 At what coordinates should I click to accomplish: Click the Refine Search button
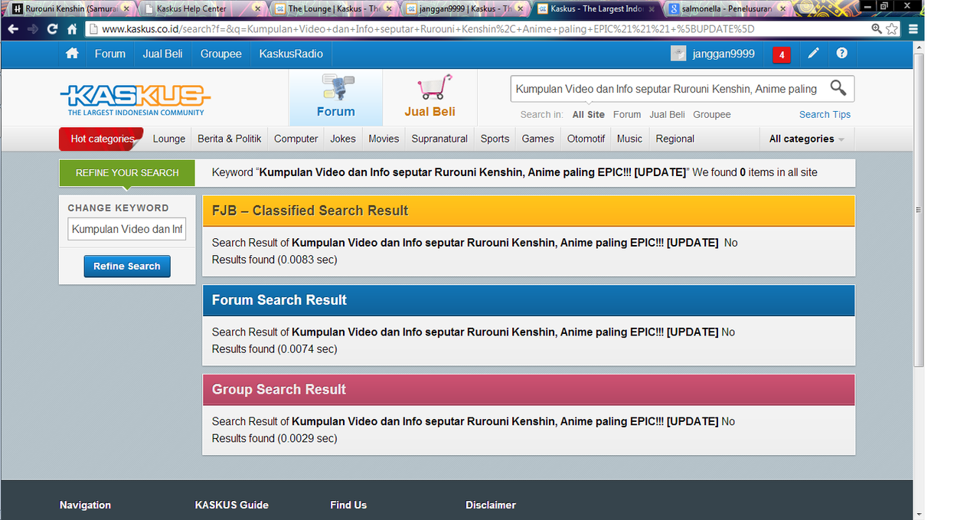coord(127,266)
